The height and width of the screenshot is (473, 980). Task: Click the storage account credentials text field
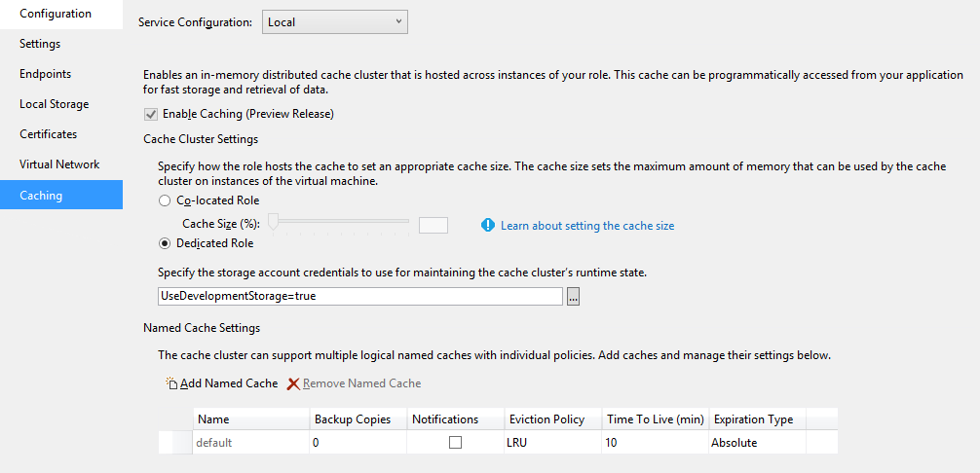[x=359, y=296]
